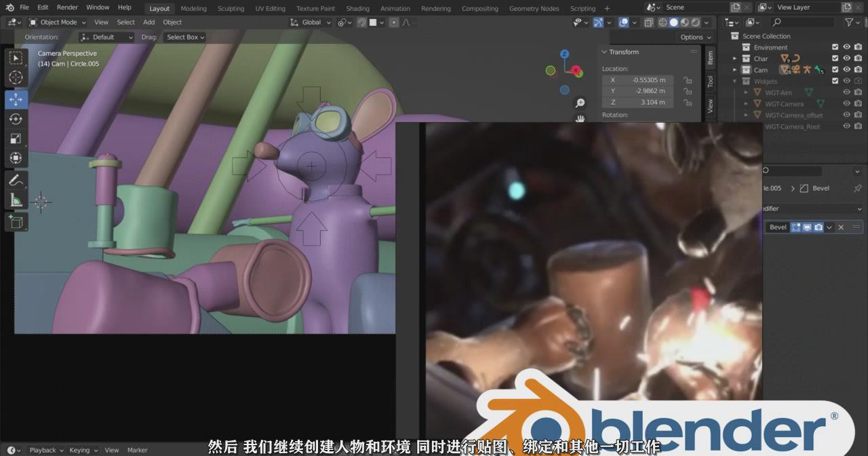This screenshot has width=868, height=456.
Task: Collapse the Widgets collection
Action: [x=734, y=81]
